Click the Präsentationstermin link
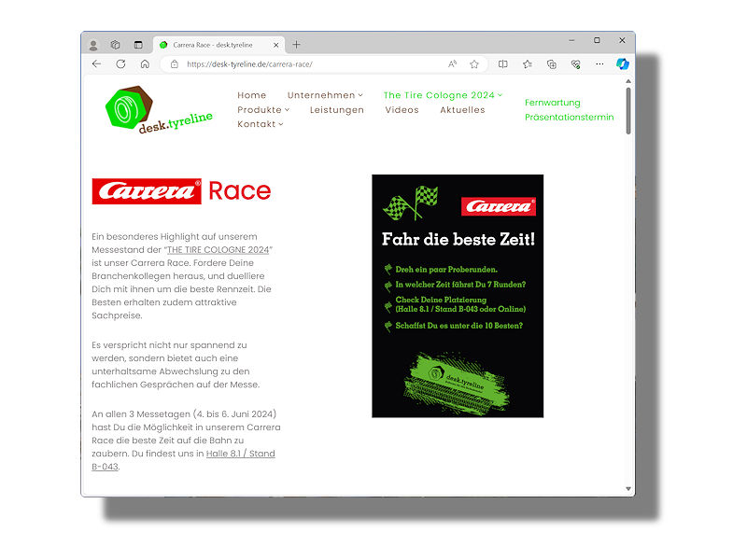 coord(570,118)
